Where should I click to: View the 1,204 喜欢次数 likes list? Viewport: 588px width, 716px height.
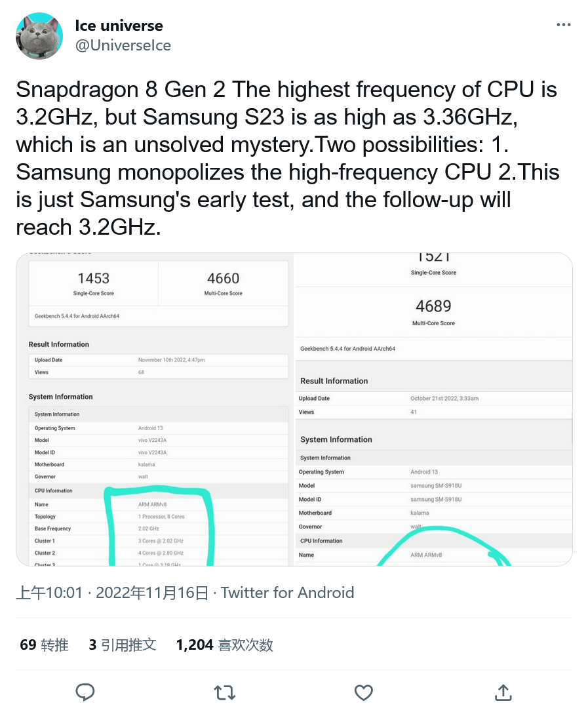[225, 645]
